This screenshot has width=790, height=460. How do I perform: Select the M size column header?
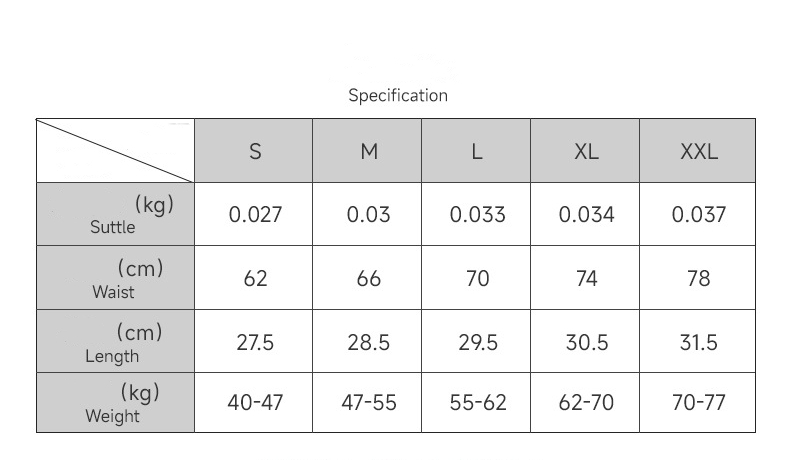(368, 152)
